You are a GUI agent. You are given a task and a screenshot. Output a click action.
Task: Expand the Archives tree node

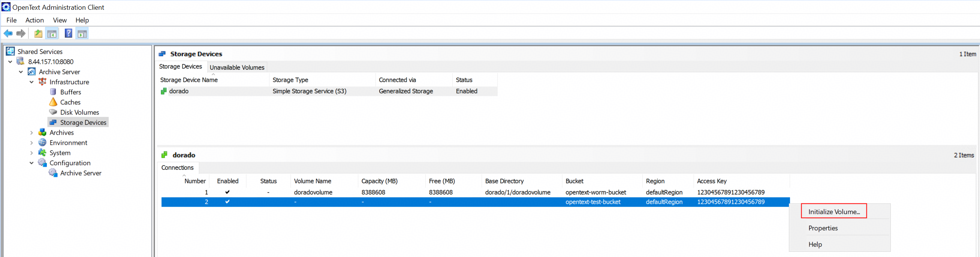[x=31, y=133]
